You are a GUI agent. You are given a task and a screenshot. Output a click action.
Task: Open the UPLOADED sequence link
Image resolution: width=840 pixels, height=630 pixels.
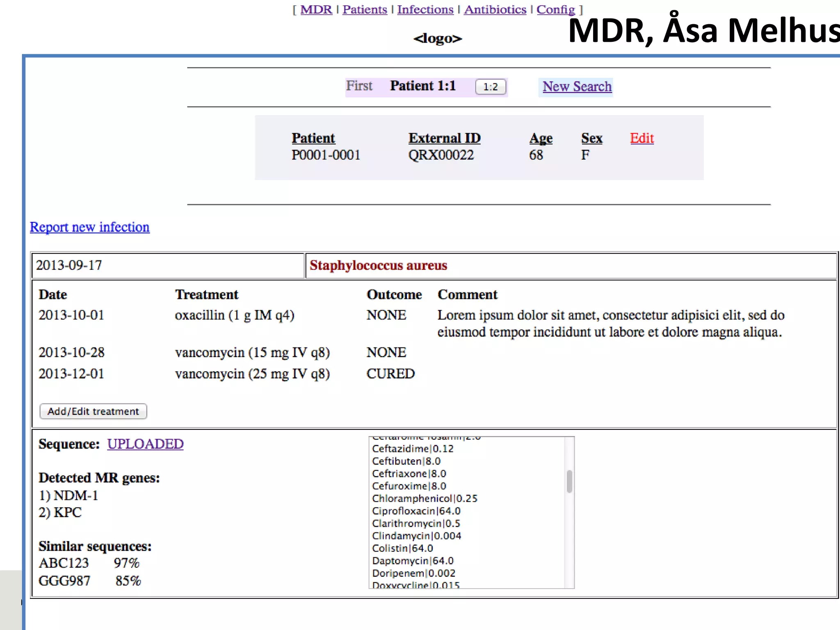pos(145,444)
